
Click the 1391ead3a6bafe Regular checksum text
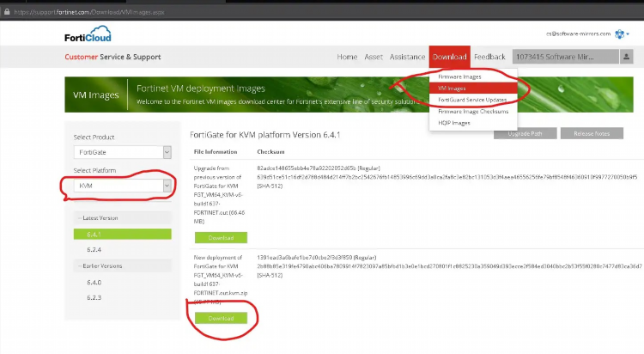[x=316, y=258]
